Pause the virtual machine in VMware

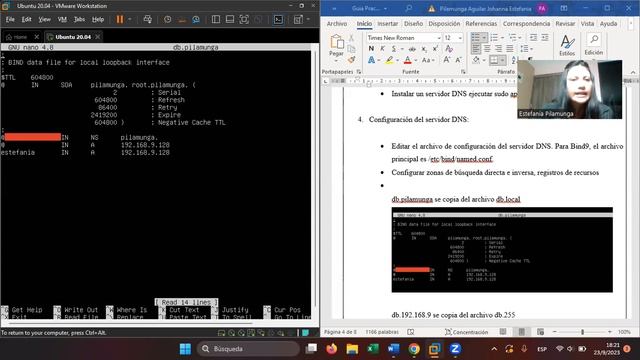coord(120,19)
